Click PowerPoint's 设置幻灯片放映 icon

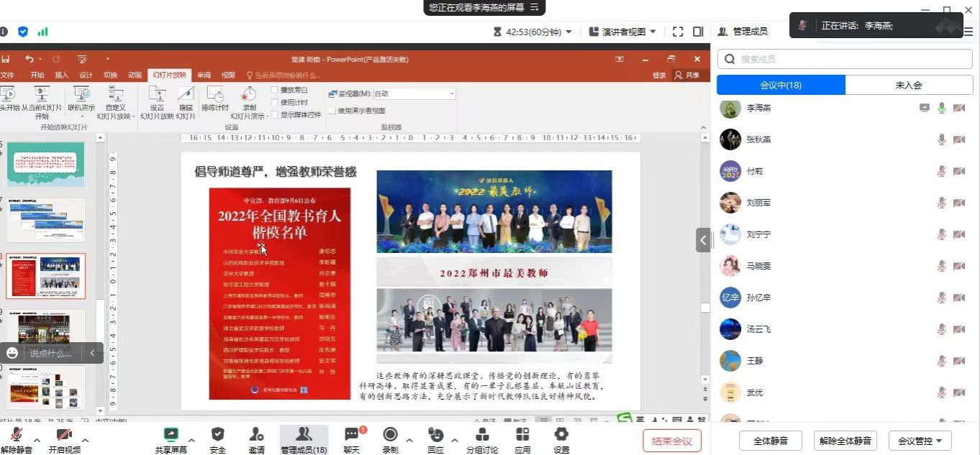(x=157, y=94)
